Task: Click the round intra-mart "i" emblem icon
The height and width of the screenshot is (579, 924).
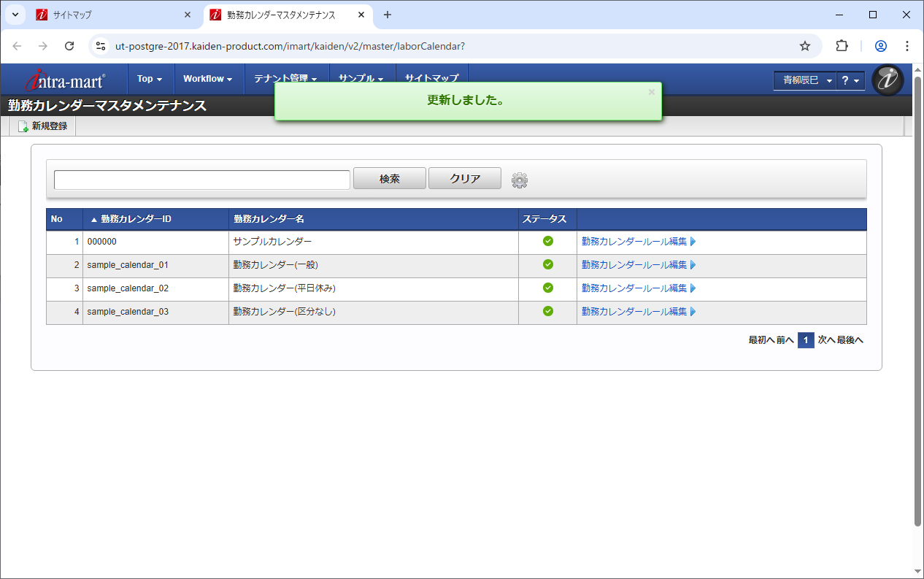Action: (x=888, y=80)
